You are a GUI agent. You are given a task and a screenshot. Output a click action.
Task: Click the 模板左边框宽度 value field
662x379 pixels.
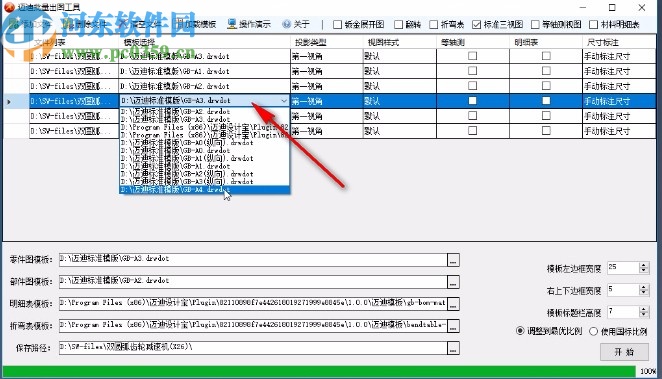click(x=623, y=268)
